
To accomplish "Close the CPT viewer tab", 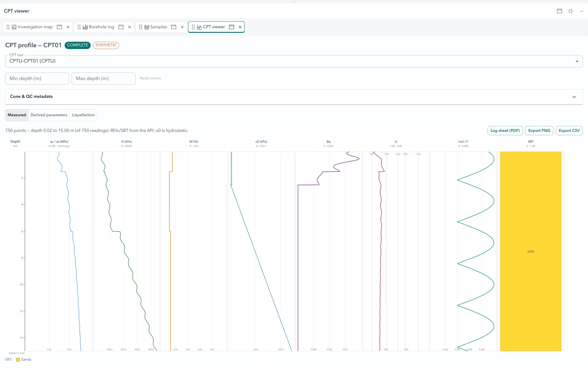I will (x=240, y=27).
